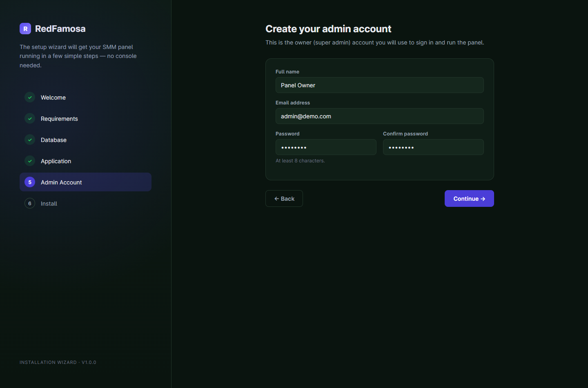This screenshot has height=388, width=588.
Task: Click the "At least 8 characters." hint
Action: (x=300, y=161)
